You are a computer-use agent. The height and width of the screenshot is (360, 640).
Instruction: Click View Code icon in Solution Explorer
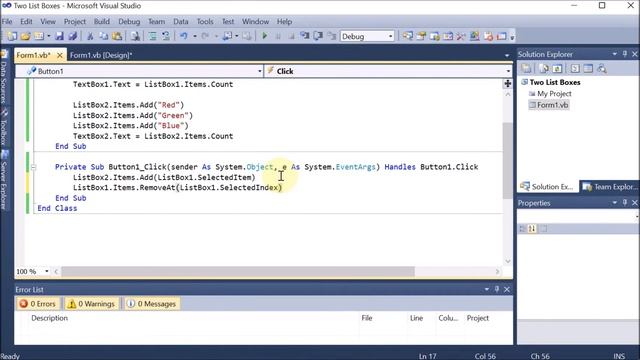575,69
